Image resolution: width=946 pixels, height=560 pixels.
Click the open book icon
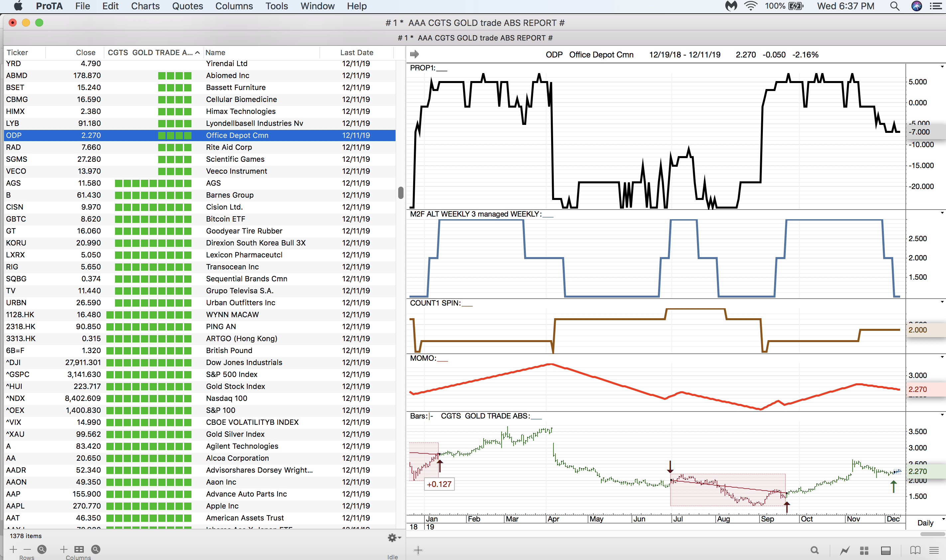[915, 551]
